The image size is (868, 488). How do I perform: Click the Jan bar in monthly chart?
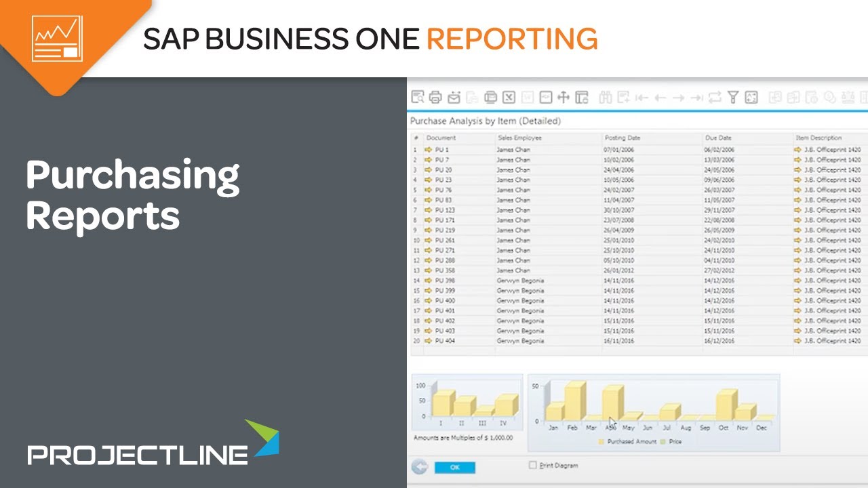click(x=555, y=411)
